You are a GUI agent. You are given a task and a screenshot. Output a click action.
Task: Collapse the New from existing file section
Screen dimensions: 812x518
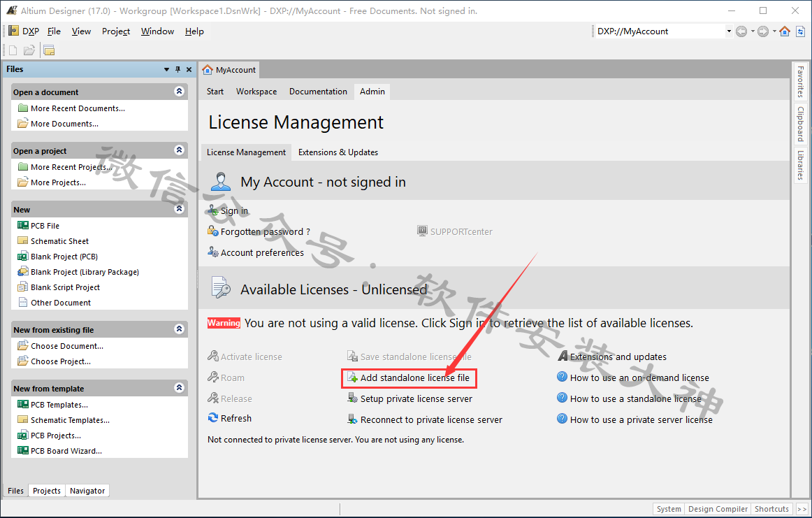coord(179,329)
